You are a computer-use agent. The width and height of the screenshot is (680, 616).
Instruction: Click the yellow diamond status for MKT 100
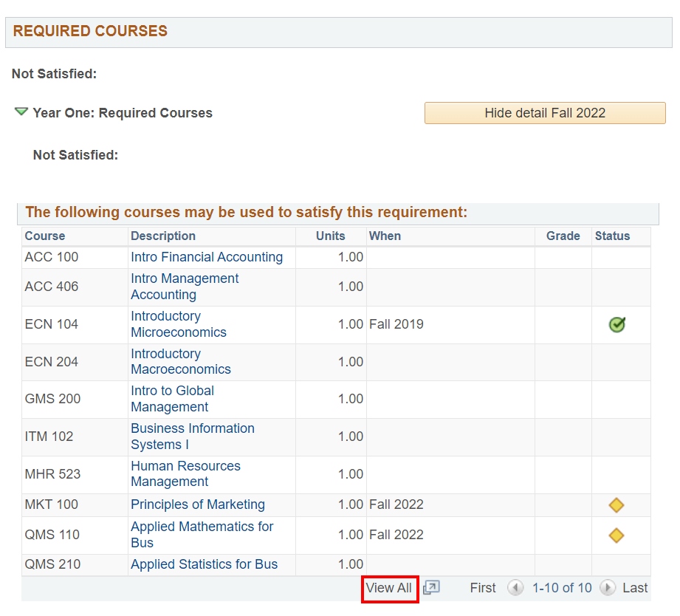point(617,504)
